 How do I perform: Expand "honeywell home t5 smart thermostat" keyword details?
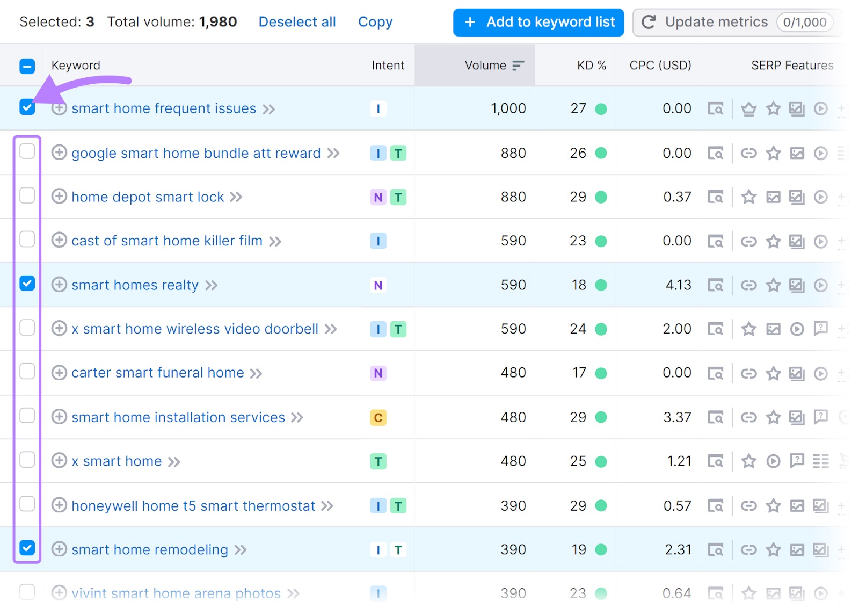pos(59,505)
